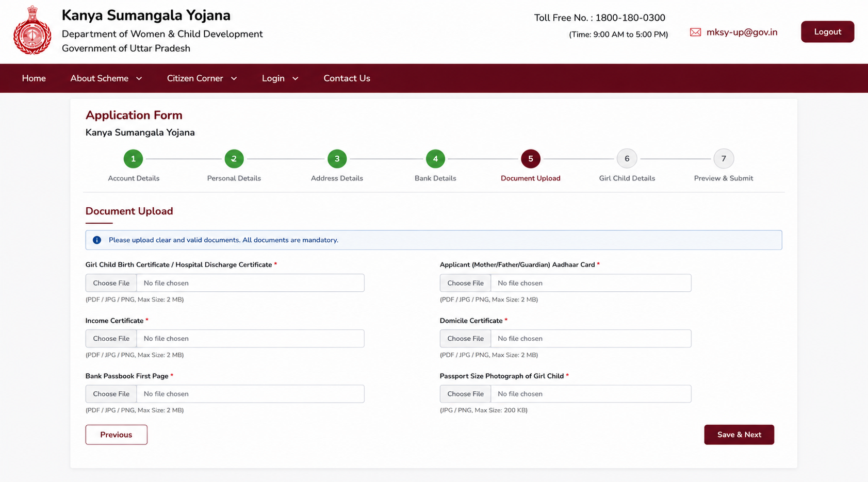The image size is (868, 482).
Task: Choose file for Bank Passbook First Page
Action: [111, 394]
